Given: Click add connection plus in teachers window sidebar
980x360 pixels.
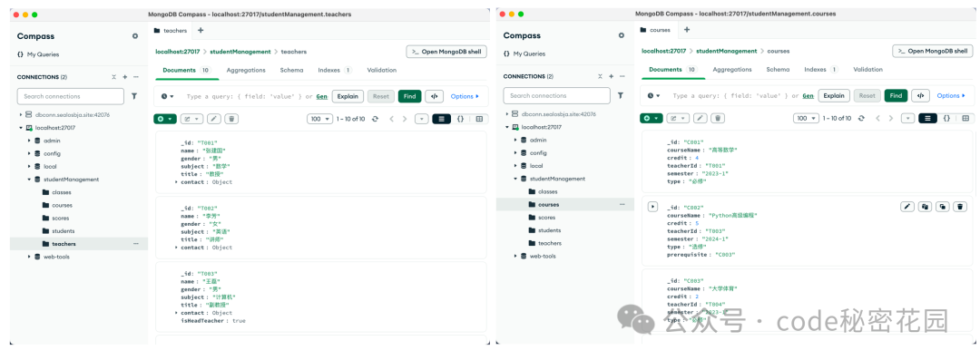Looking at the screenshot, I should (x=125, y=77).
